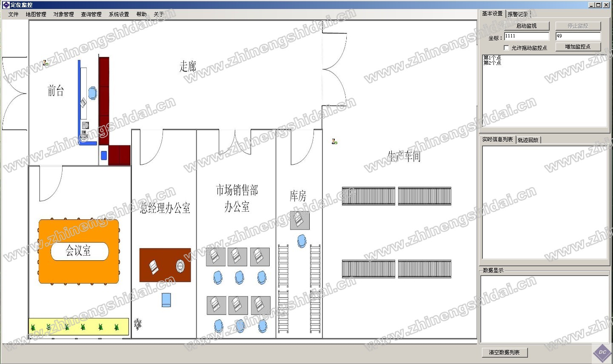Click the 增加监控点 button
Image resolution: width=613 pixels, height=364 pixels.
(x=578, y=47)
